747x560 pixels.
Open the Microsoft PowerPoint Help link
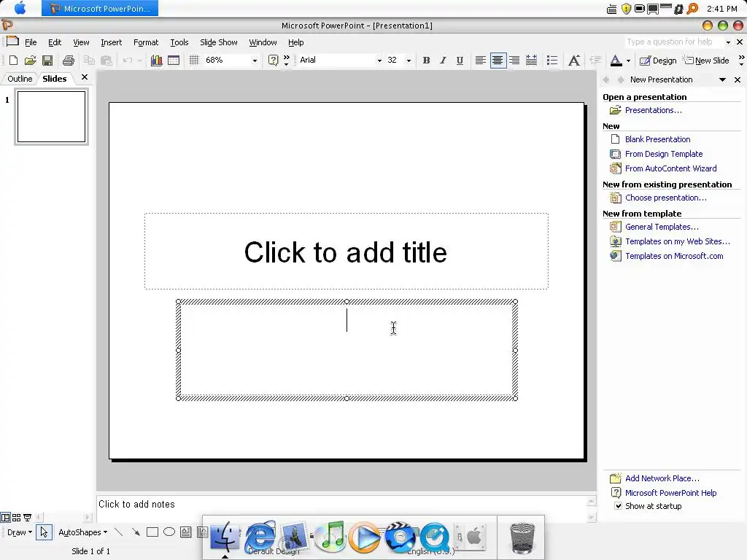tap(671, 493)
